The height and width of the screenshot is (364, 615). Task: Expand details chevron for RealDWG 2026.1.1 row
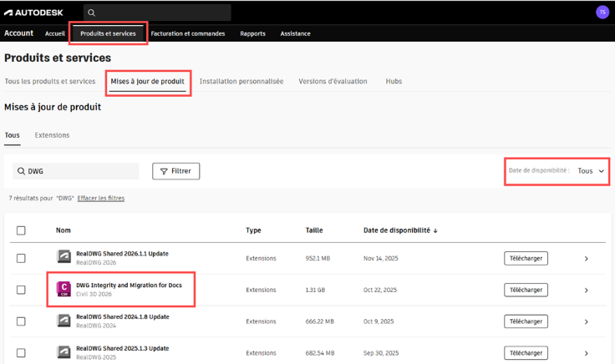(587, 259)
